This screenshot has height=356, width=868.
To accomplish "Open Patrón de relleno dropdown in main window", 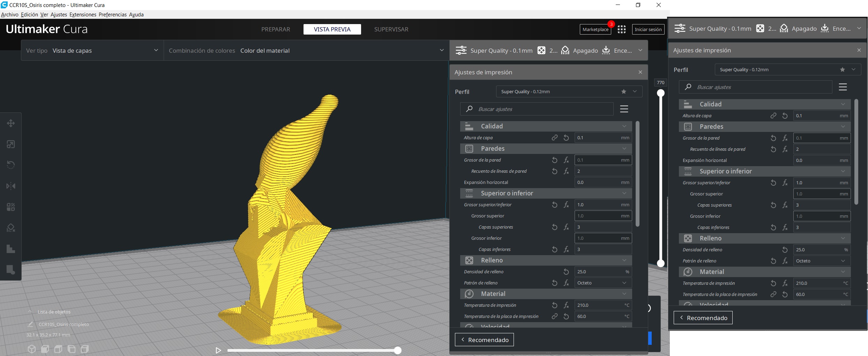I will [603, 283].
